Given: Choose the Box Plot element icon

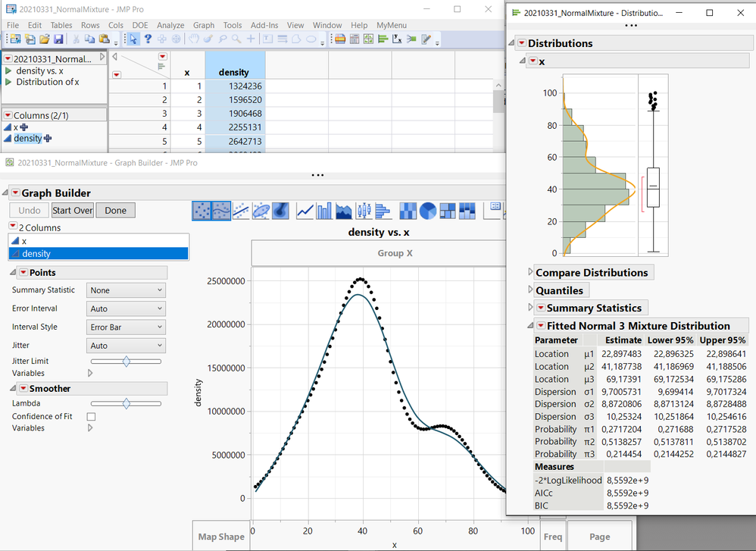Looking at the screenshot, I should point(364,210).
